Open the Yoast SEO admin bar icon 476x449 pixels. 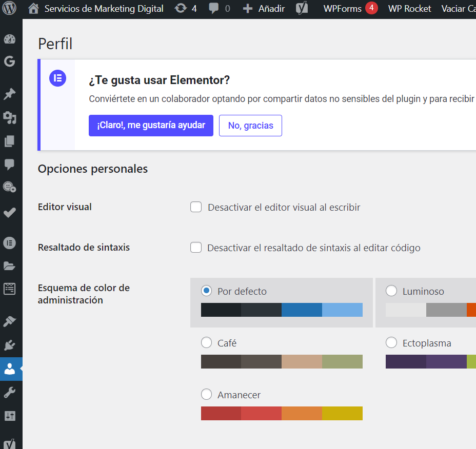click(x=302, y=8)
